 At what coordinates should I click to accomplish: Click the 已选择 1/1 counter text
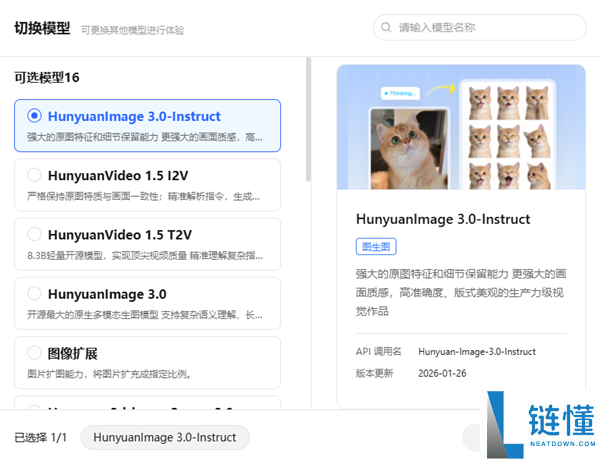41,437
